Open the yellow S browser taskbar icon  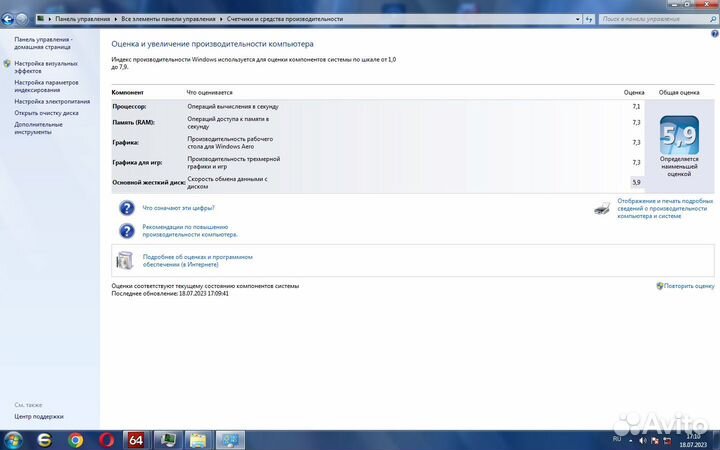[44, 440]
